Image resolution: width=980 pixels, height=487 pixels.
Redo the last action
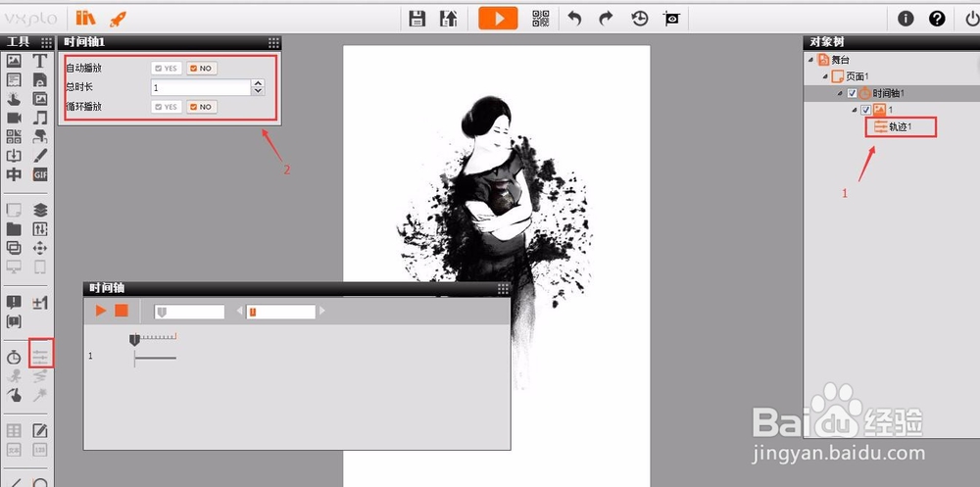(x=607, y=19)
